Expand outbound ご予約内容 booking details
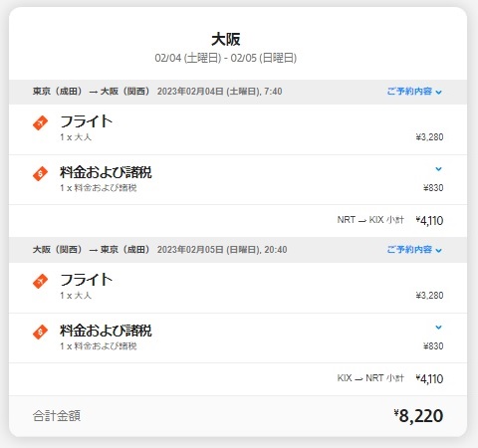Viewport: 478px width, 448px height. (x=414, y=92)
